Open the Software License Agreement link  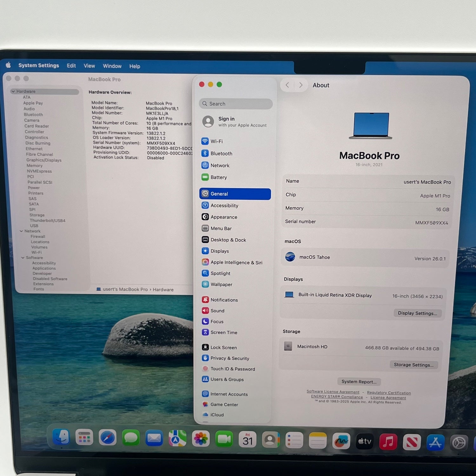coord(333,392)
